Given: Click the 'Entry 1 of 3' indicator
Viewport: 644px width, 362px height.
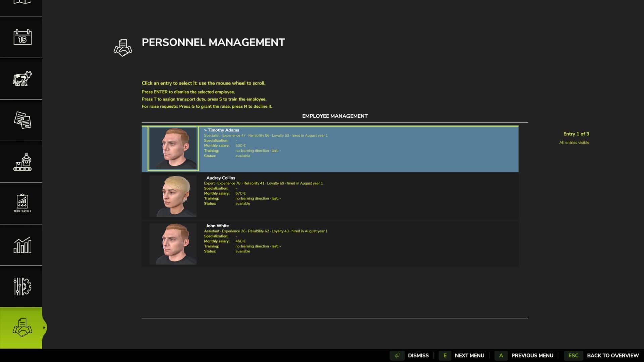Looking at the screenshot, I should tap(576, 134).
